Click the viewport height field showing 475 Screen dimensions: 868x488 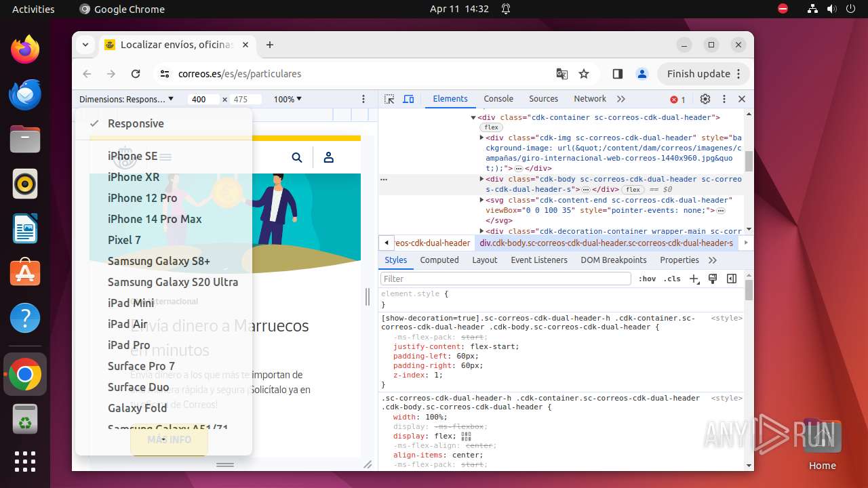click(x=244, y=99)
